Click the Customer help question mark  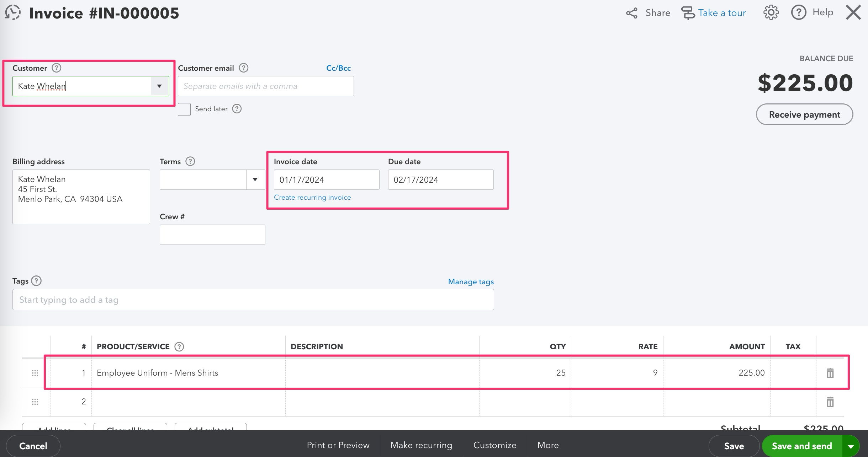coord(57,68)
